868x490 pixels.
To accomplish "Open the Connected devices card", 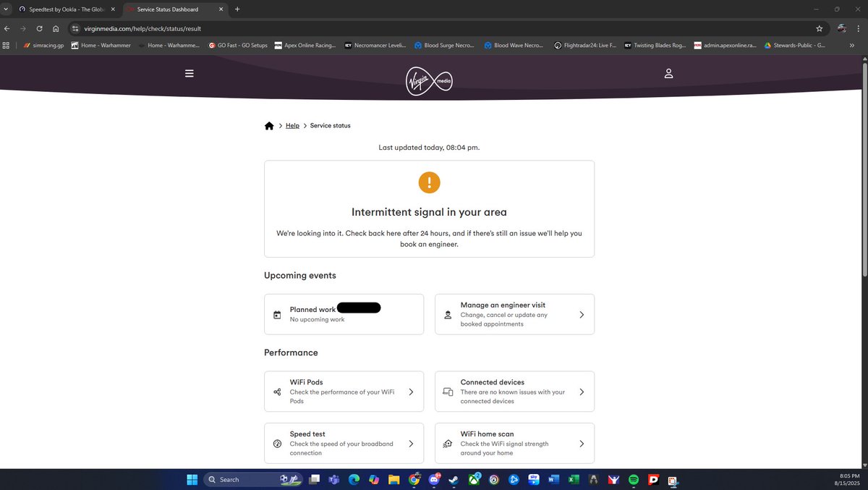I will point(514,392).
